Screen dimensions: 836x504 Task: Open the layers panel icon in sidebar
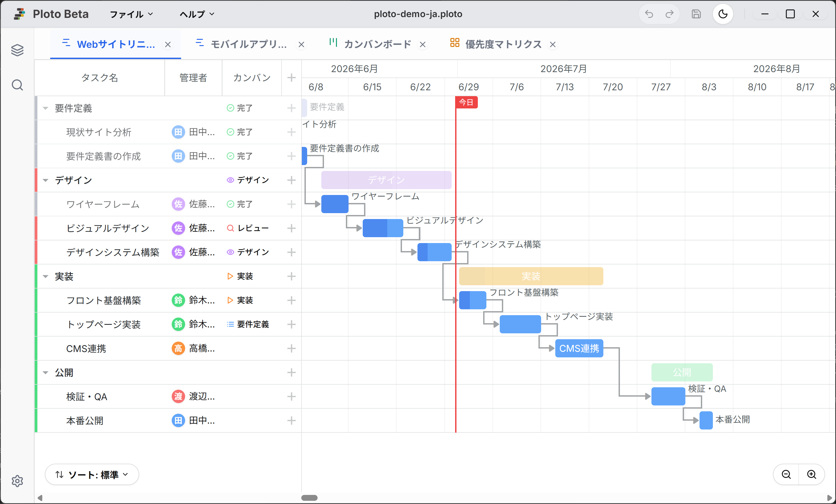[x=17, y=50]
